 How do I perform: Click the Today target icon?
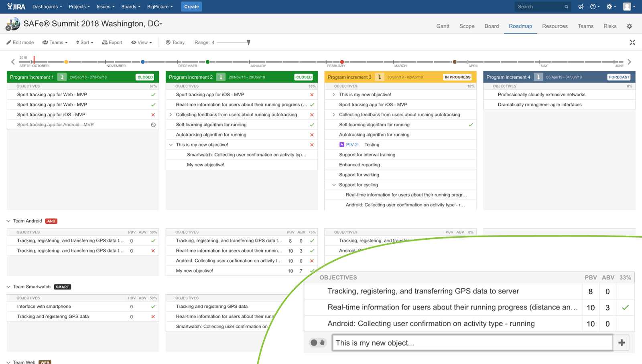(168, 42)
